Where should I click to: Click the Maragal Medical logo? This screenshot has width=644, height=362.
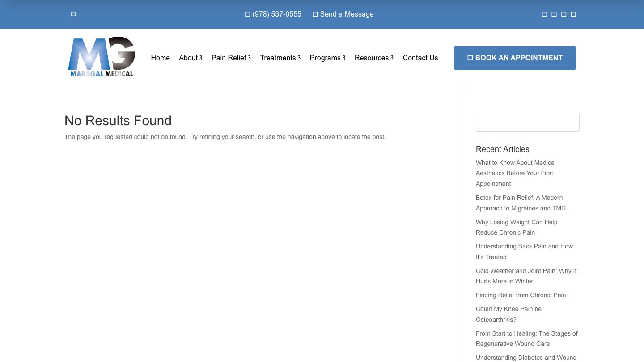click(x=102, y=57)
